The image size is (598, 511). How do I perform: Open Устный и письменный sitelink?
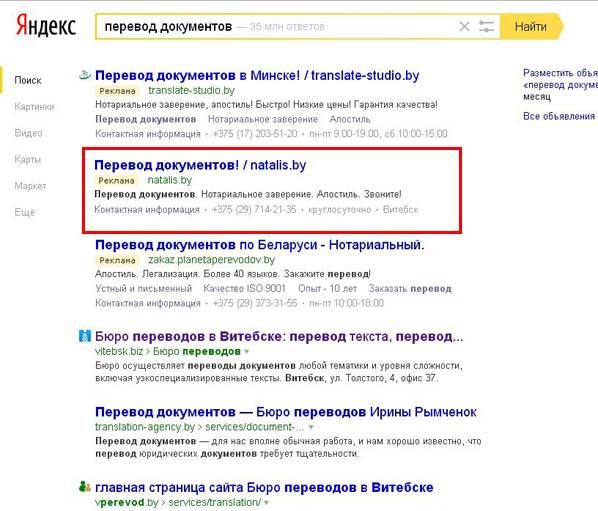pos(143,289)
